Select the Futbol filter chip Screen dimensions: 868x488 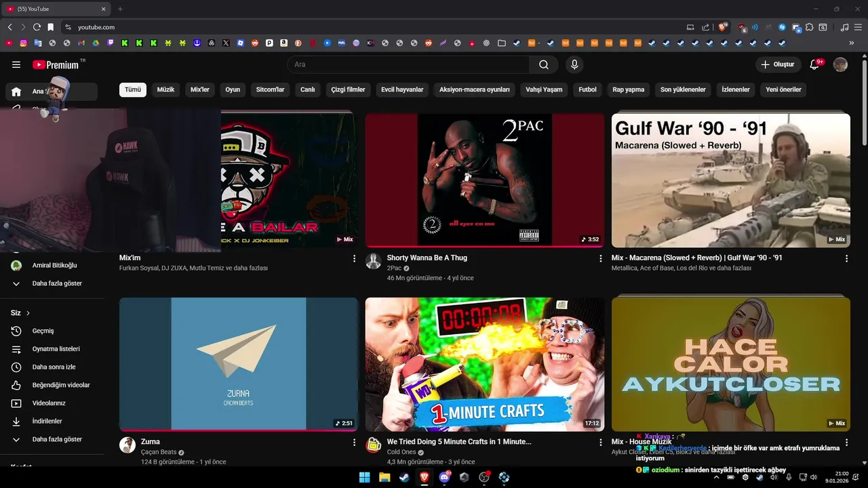click(x=587, y=89)
